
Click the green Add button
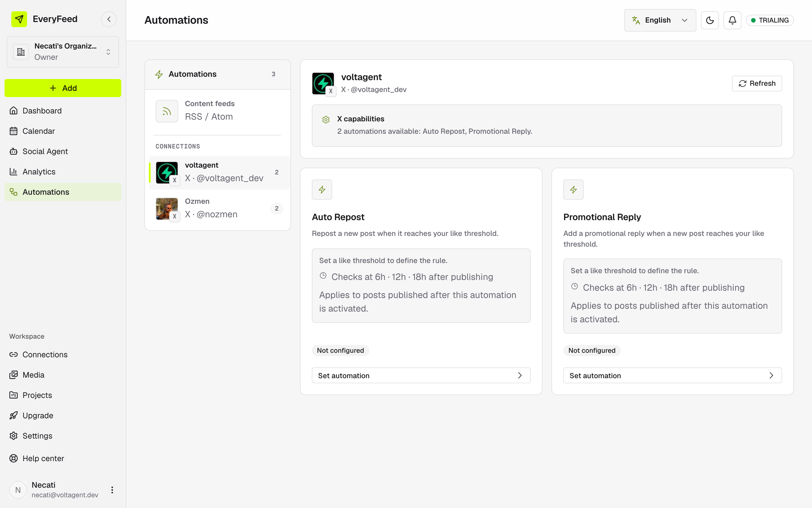[63, 88]
